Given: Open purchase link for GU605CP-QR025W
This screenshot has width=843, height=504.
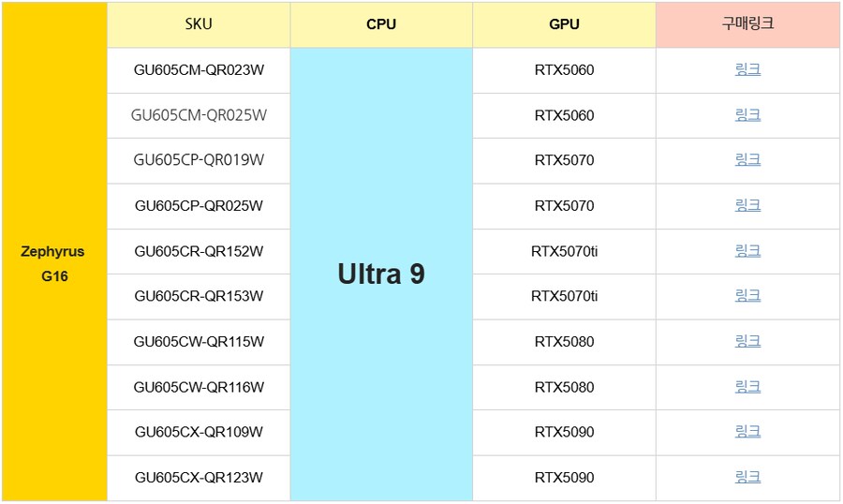Looking at the screenshot, I should [747, 205].
